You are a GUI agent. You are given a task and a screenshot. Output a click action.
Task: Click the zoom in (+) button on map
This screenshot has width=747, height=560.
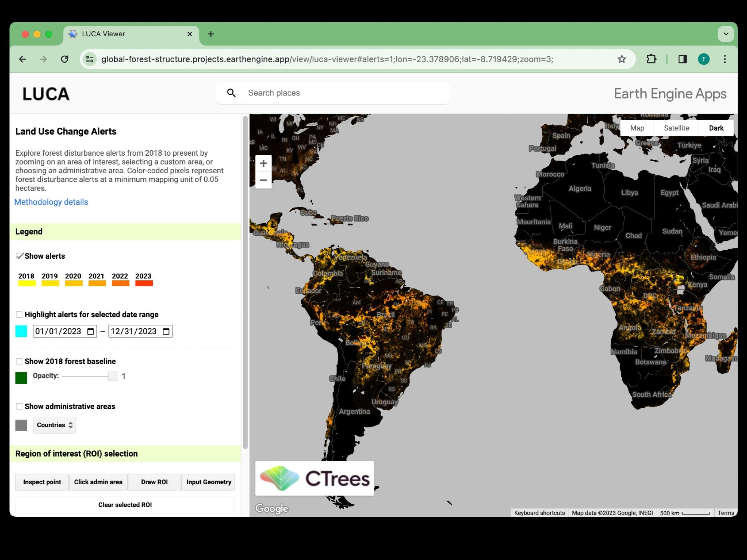point(264,163)
